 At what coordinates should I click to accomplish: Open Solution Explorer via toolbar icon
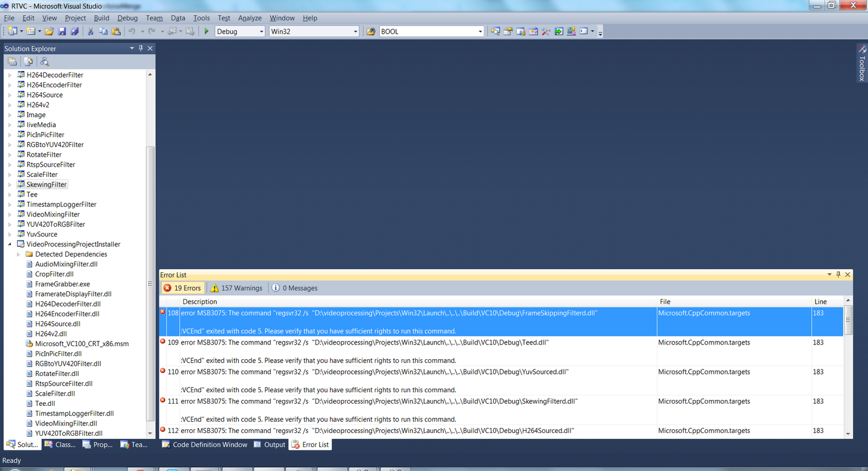pos(495,31)
